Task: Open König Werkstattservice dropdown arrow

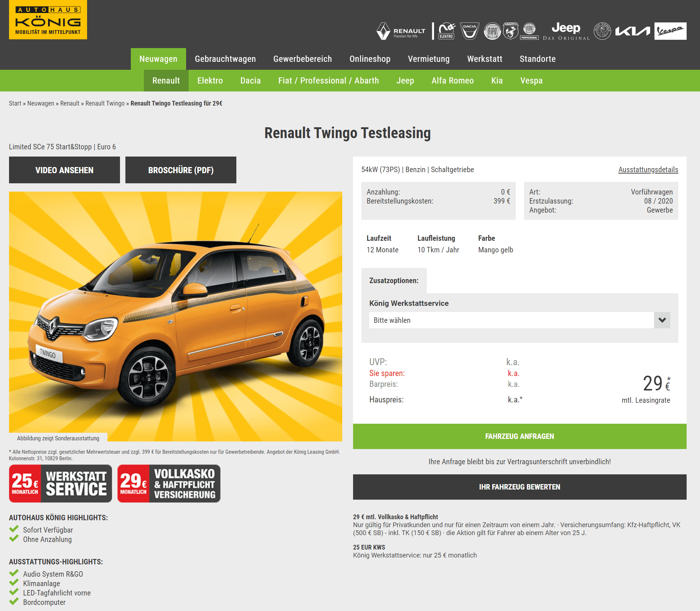Action: click(662, 320)
